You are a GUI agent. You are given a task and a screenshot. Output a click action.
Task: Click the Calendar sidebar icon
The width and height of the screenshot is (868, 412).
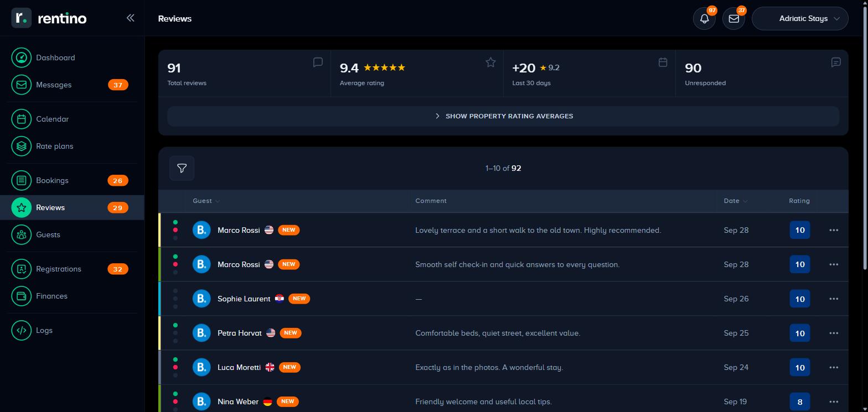[x=22, y=119]
